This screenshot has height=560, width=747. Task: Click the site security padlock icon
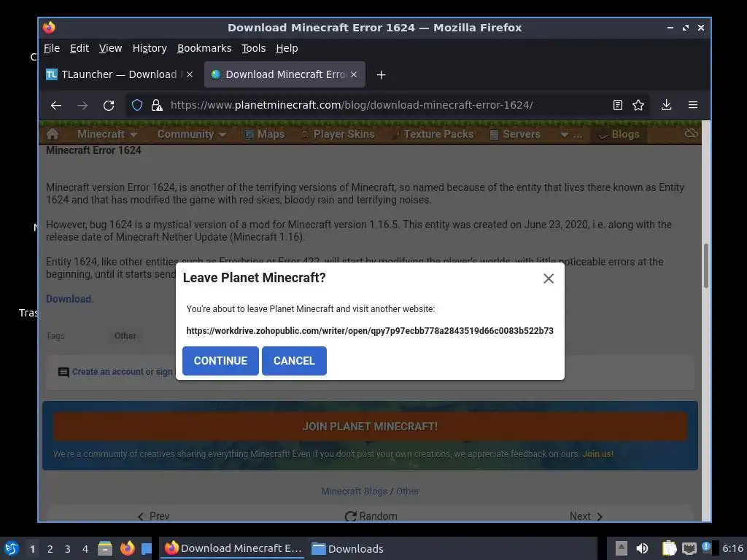[157, 105]
